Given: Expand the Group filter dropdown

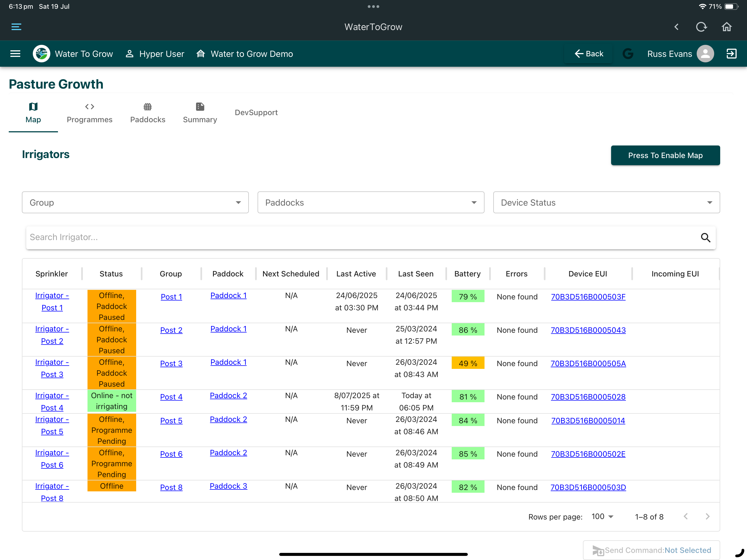Looking at the screenshot, I should [x=135, y=202].
